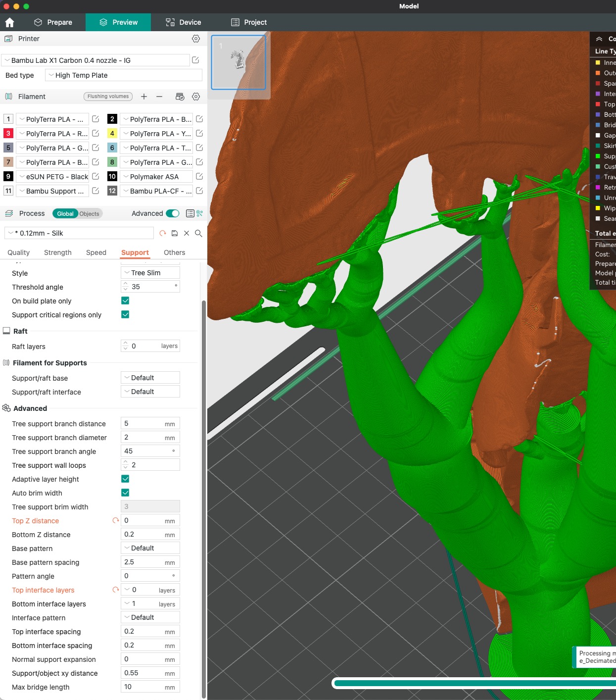Click the Home icon in top navigation
Screen dimensions: 616x700
pyautogui.click(x=10, y=22)
